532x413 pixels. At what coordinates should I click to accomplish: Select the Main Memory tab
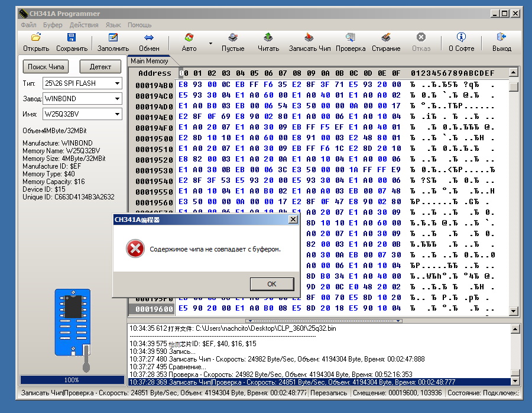pos(150,61)
